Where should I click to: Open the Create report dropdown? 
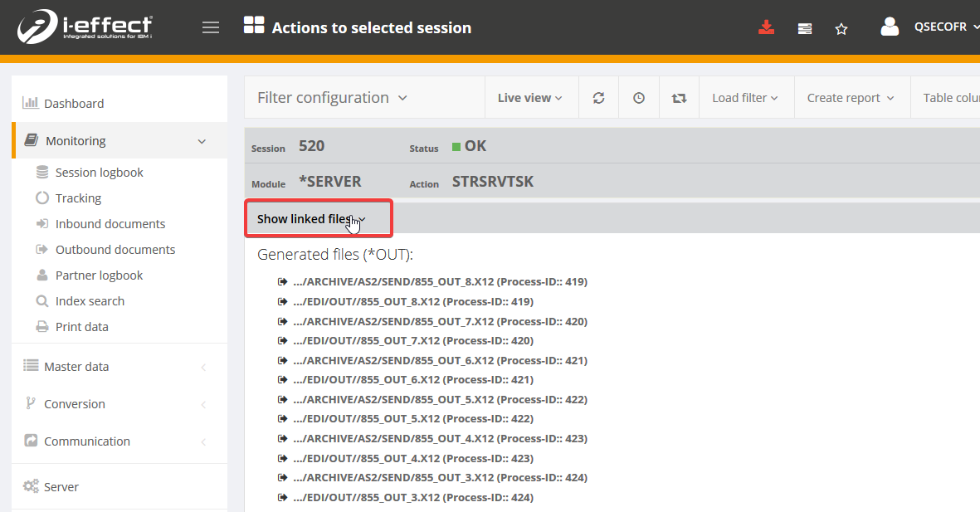[x=851, y=98]
